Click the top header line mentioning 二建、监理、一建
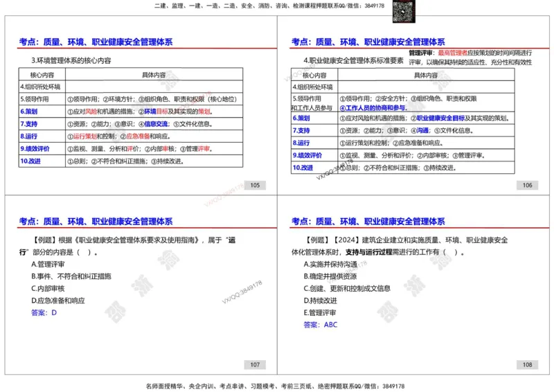This screenshot has height=392, width=554. 269,6
